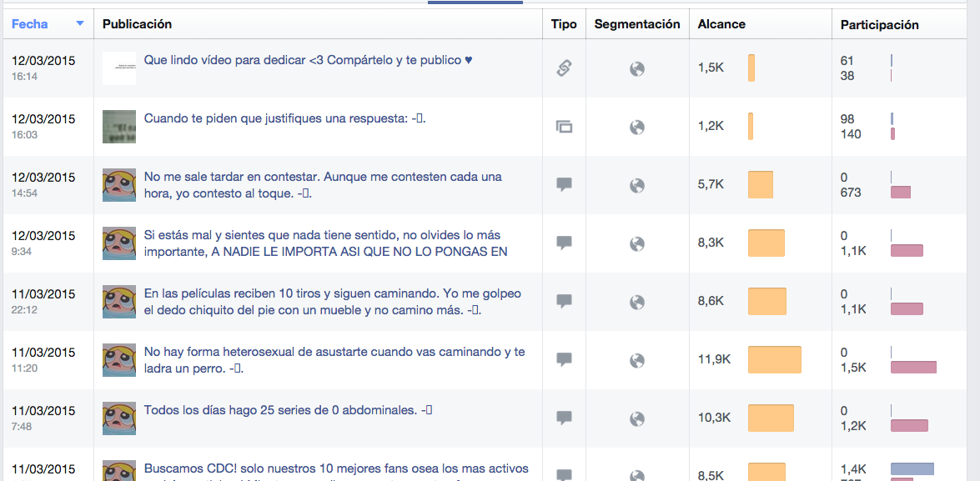
Task: Click globe segmentation icon for 'Si estás mal' post
Action: coord(637,243)
